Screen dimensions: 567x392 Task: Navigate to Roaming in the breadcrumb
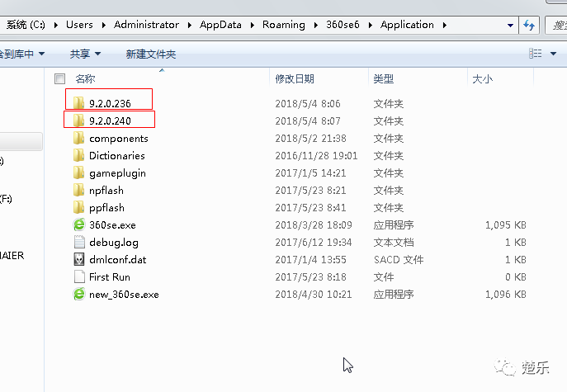284,25
